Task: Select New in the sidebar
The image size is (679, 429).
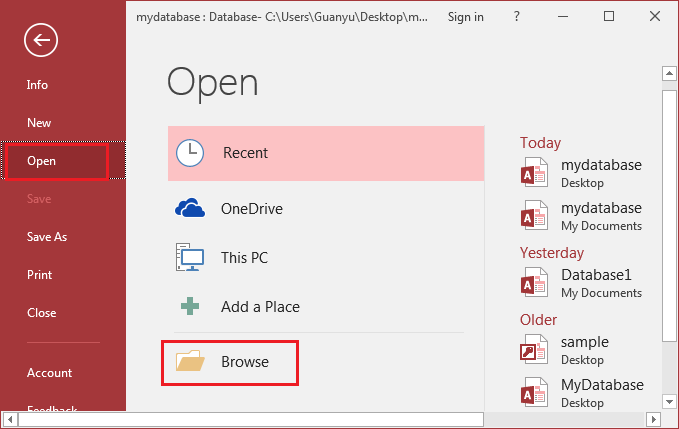Action: (39, 123)
